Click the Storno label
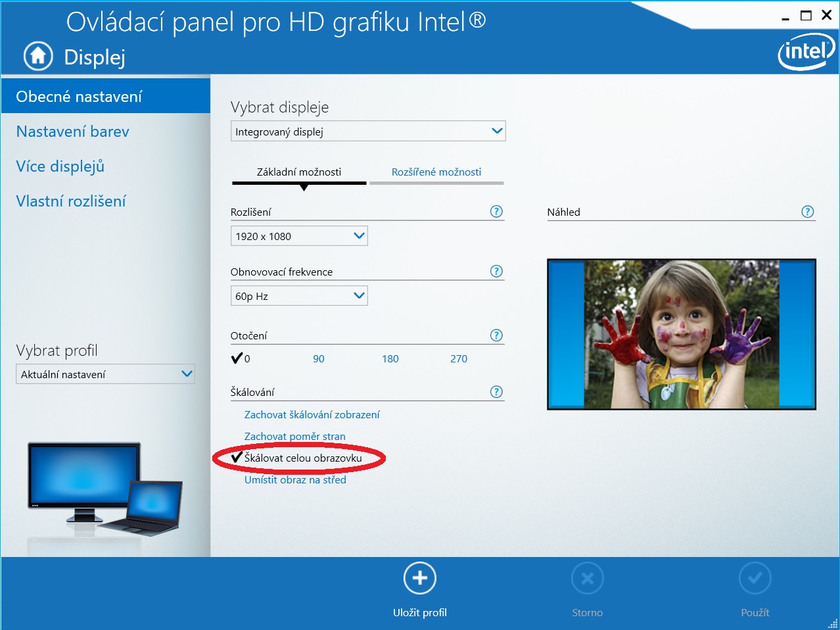Image resolution: width=840 pixels, height=630 pixels. pos(588,613)
